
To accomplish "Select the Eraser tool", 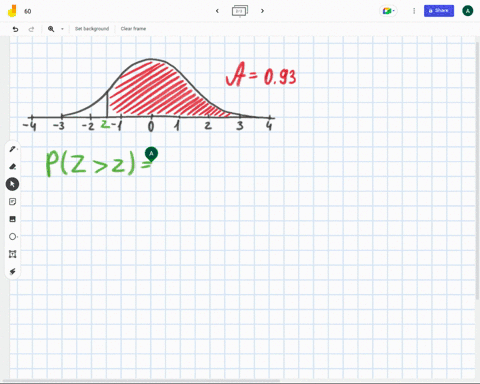I will [12, 166].
